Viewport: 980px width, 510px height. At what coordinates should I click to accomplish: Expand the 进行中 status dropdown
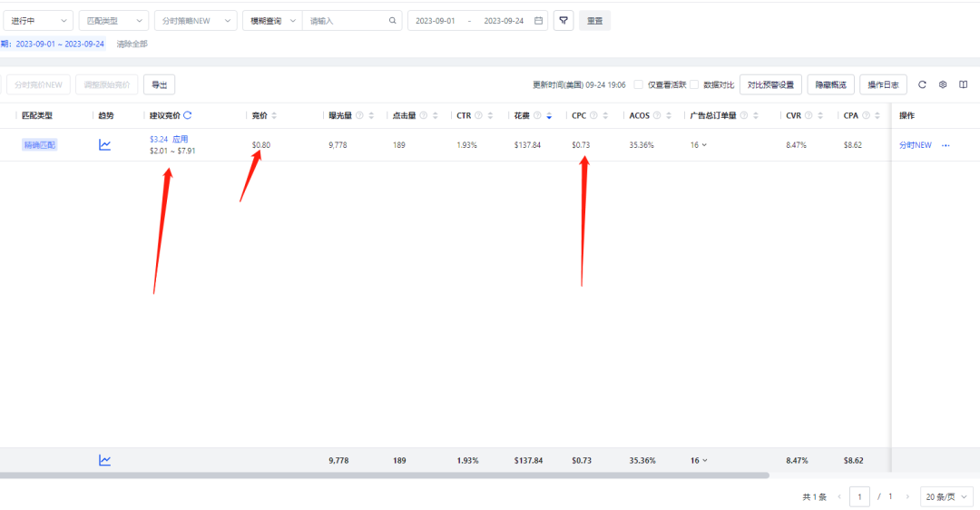(38, 21)
